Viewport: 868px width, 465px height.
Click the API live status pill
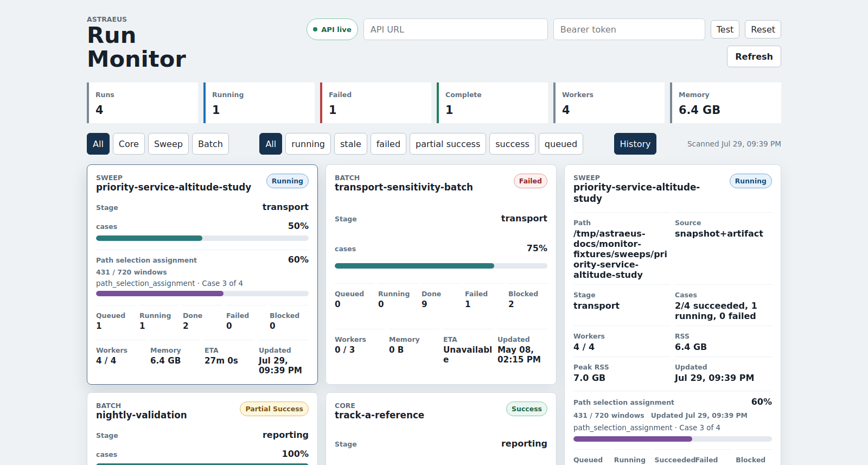click(x=332, y=29)
